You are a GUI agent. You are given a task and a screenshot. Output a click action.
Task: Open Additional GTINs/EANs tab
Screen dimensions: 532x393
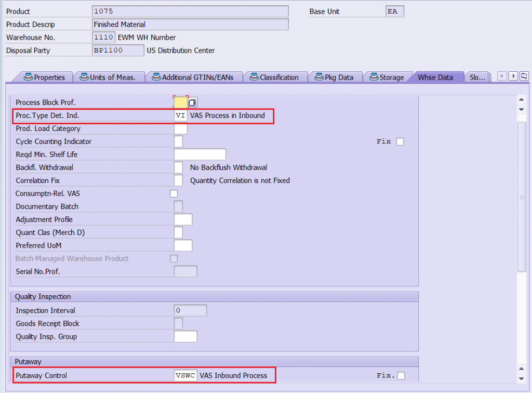pos(193,77)
